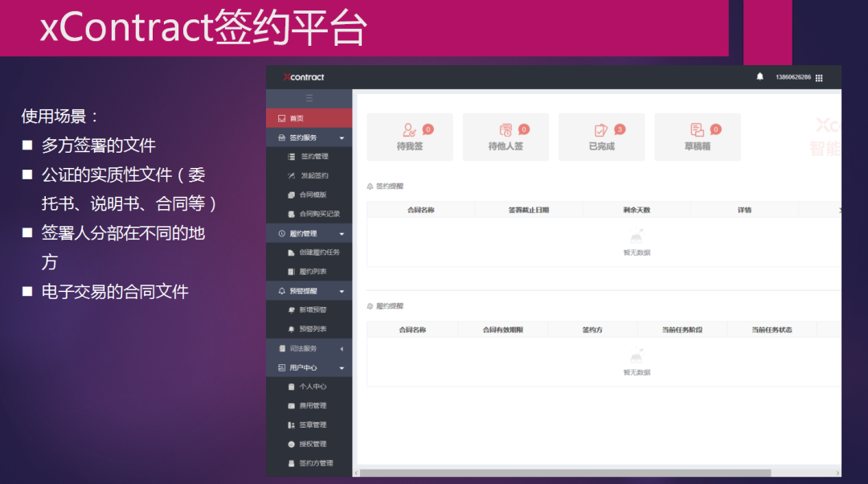Click 合同名称 header in 签约提醒 table
Viewport: 868px width, 484px height.
click(x=420, y=210)
